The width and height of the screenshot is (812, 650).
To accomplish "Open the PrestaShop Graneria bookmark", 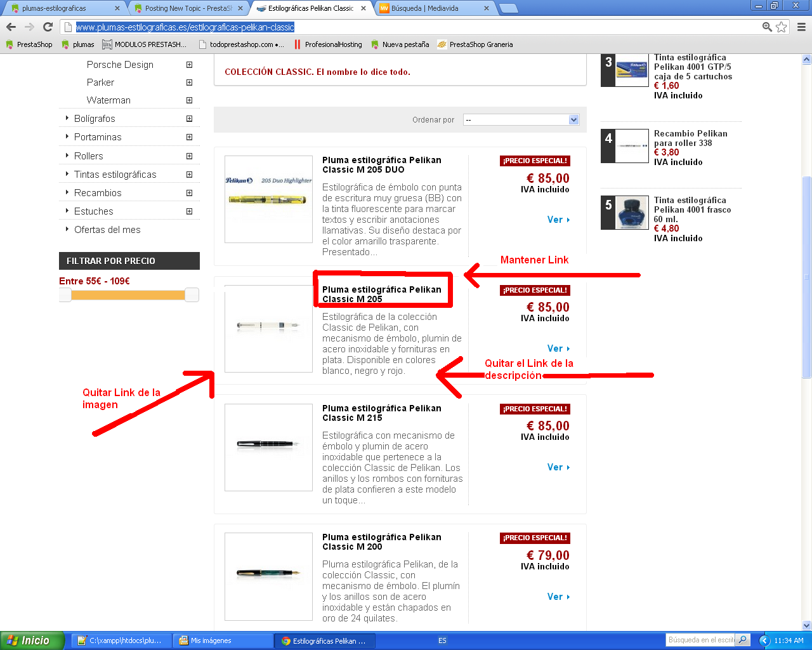I will click(475, 44).
